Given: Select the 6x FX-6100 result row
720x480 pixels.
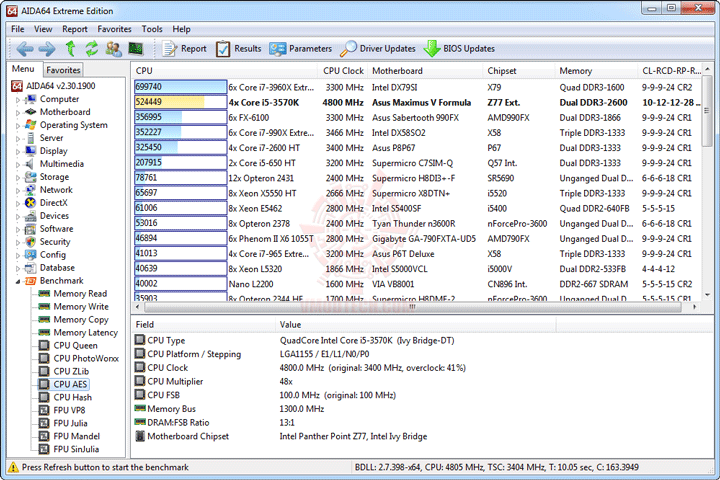Looking at the screenshot, I should pyautogui.click(x=417, y=118).
